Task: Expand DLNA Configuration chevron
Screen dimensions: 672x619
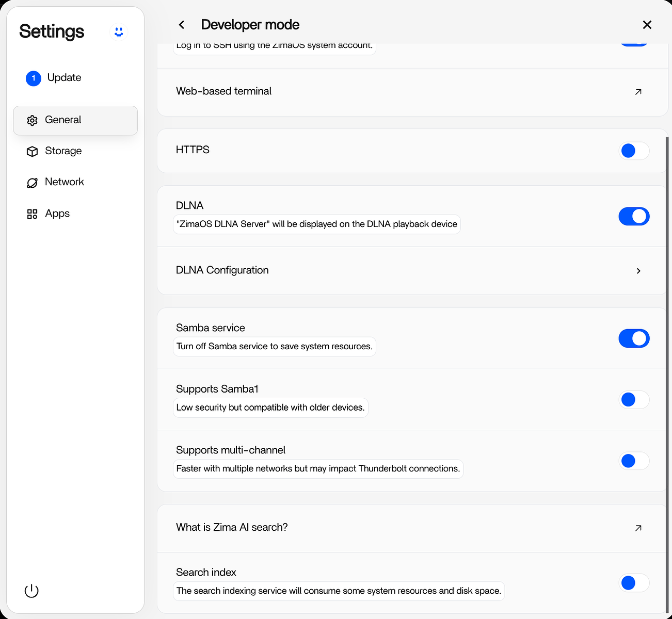Action: (x=638, y=271)
